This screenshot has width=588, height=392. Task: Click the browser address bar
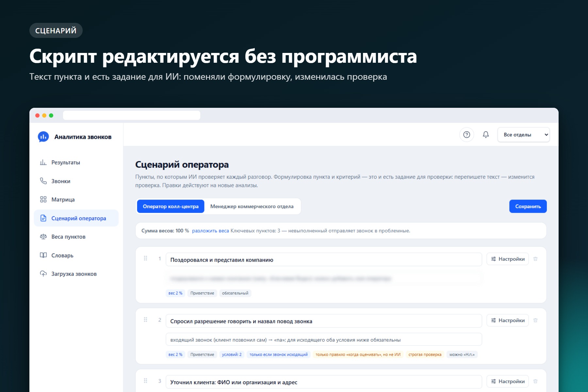coord(132,115)
